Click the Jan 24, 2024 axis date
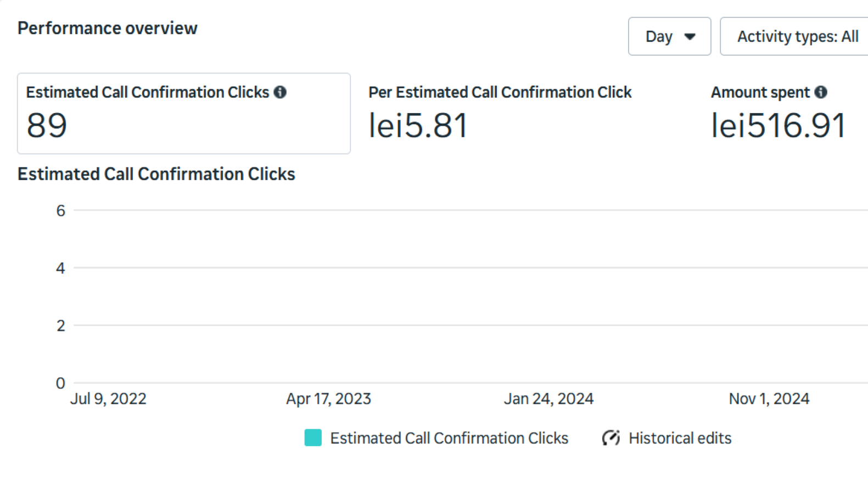This screenshot has height=488, width=868. [548, 399]
